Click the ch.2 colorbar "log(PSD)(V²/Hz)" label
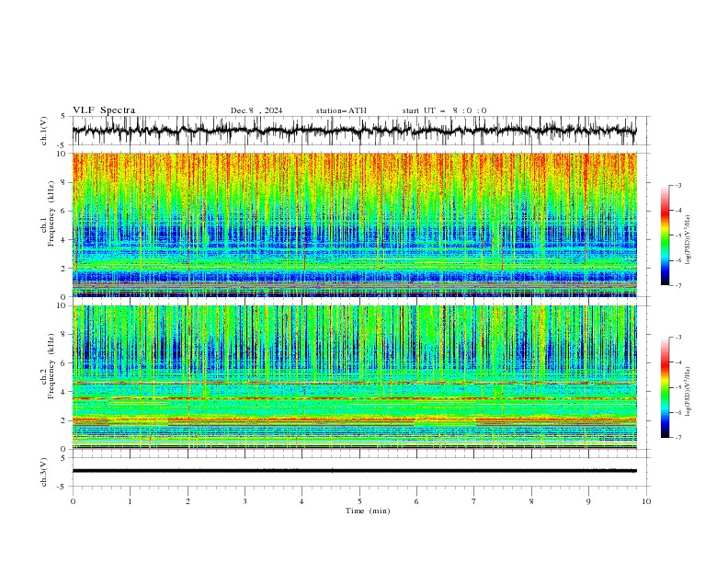The height and width of the screenshot is (563, 728). click(x=688, y=392)
